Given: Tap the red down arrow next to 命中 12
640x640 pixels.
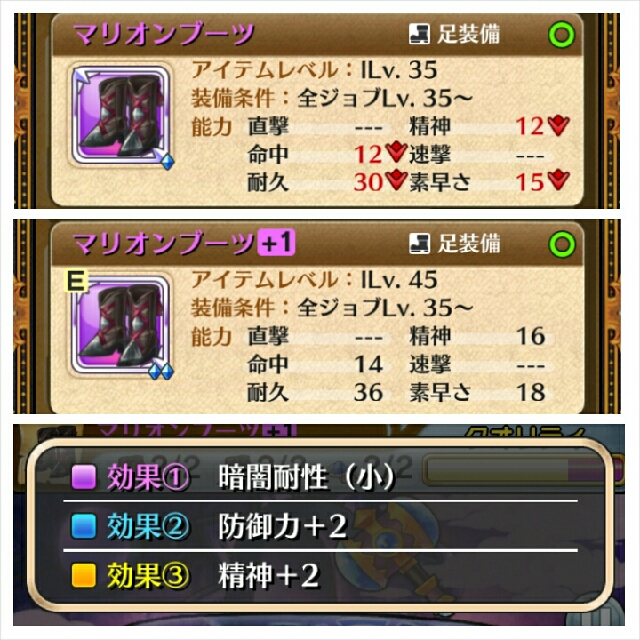Looking at the screenshot, I should [x=396, y=152].
